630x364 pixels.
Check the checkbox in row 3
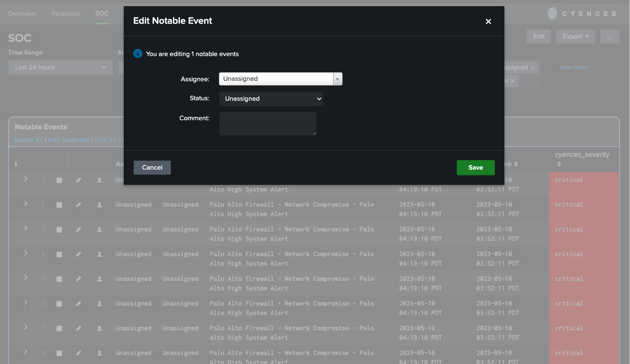pos(59,230)
